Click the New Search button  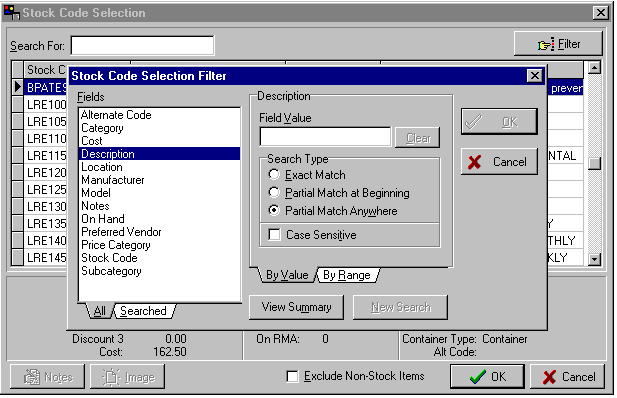[400, 307]
